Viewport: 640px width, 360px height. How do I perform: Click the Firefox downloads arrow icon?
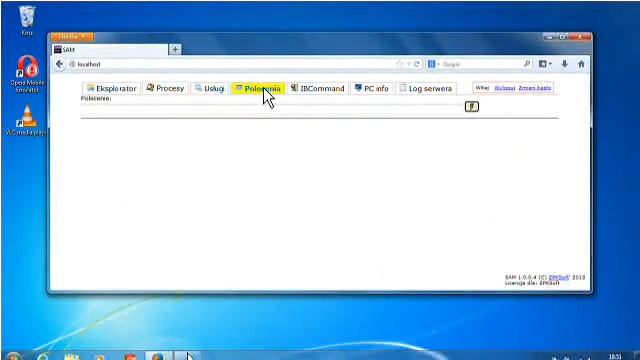click(x=564, y=64)
